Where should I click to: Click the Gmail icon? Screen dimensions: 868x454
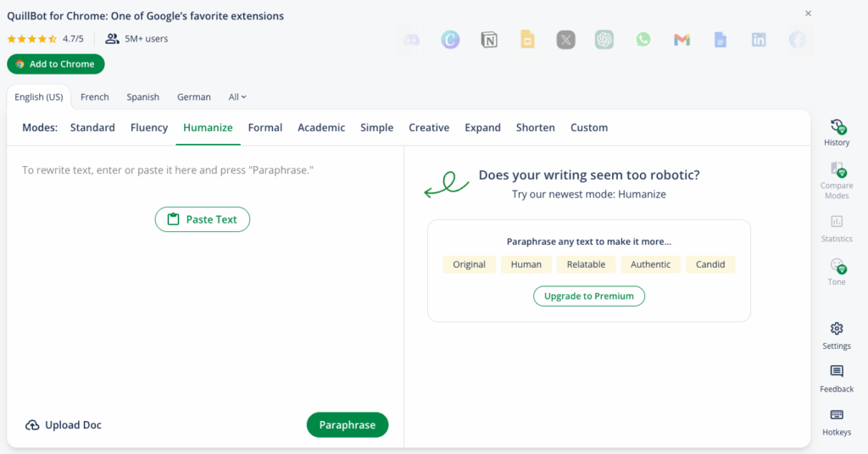682,40
